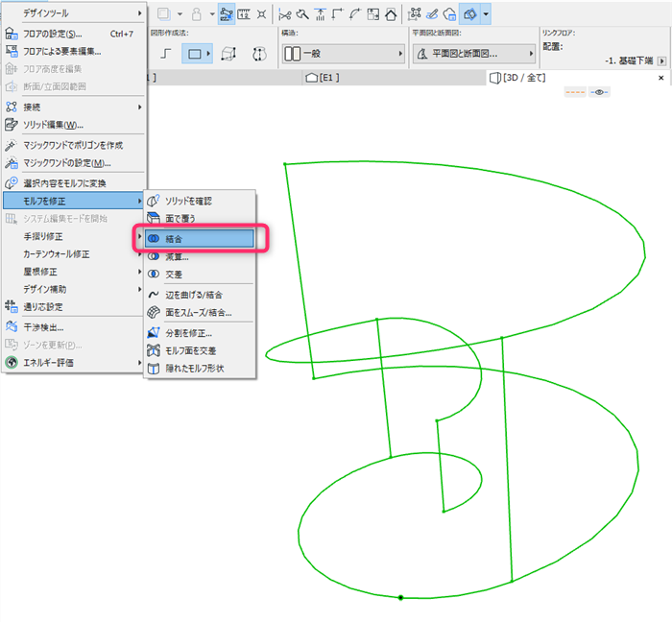Open マジックワンドの設定(M)... dialog
The width and height of the screenshot is (672, 622).
pyautogui.click(x=74, y=163)
